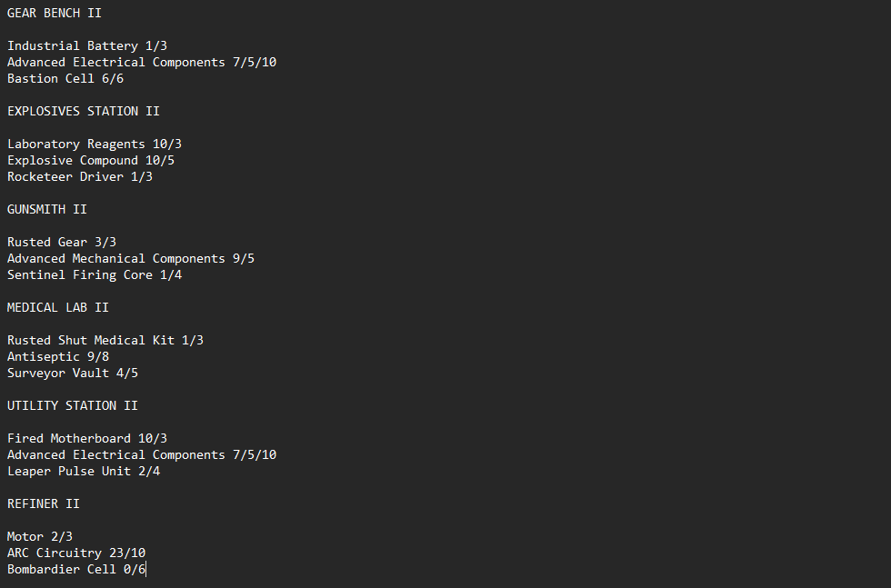Click the Surveyor Vault 4/5 text

73,373
